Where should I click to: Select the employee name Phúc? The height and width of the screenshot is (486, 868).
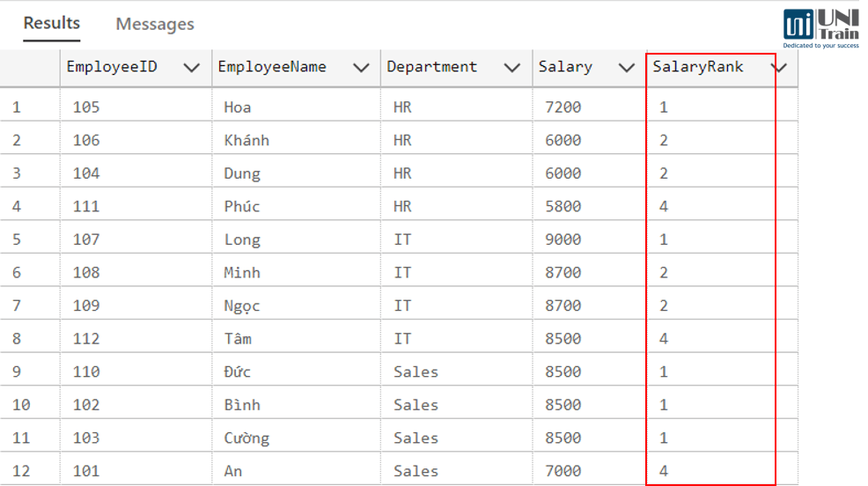242,206
